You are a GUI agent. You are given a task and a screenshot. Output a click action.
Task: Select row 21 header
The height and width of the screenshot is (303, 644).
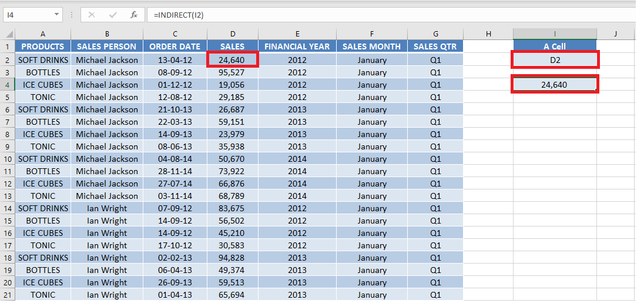pyautogui.click(x=8, y=294)
